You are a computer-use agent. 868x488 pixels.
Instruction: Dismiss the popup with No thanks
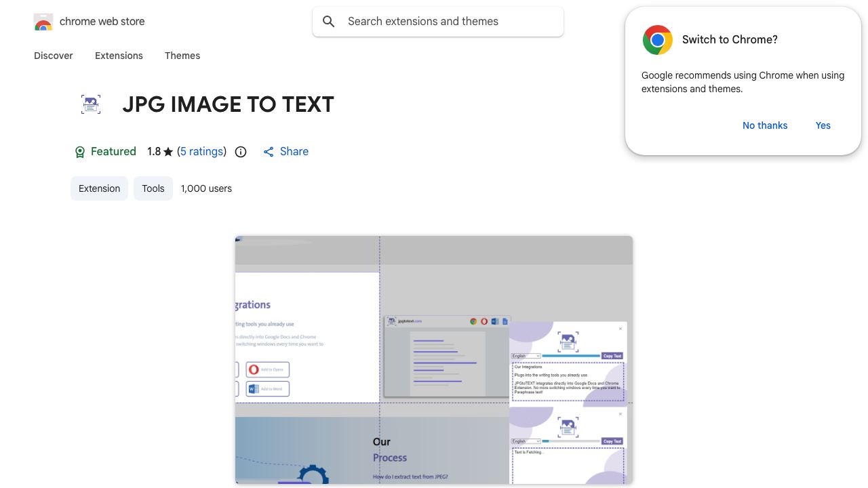pyautogui.click(x=765, y=125)
